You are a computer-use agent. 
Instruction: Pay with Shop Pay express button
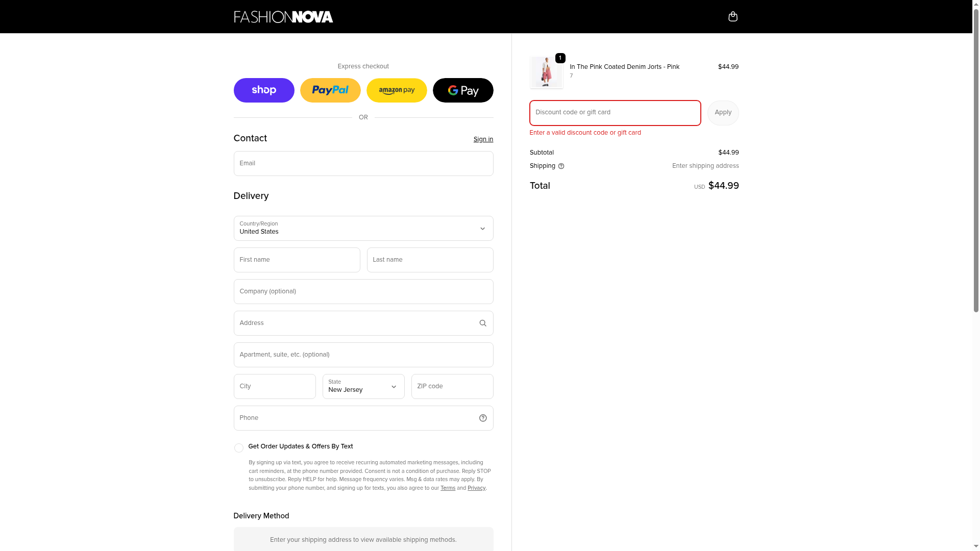[264, 90]
